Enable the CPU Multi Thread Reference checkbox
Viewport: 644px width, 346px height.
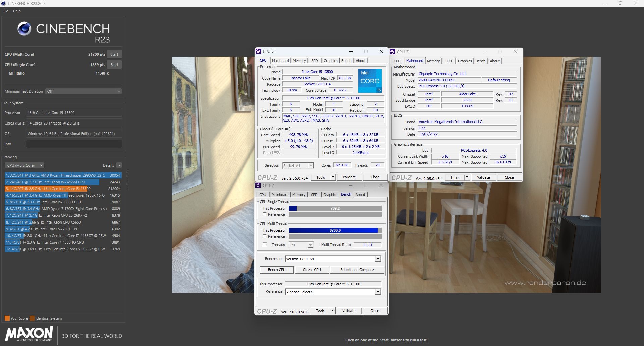(x=265, y=236)
